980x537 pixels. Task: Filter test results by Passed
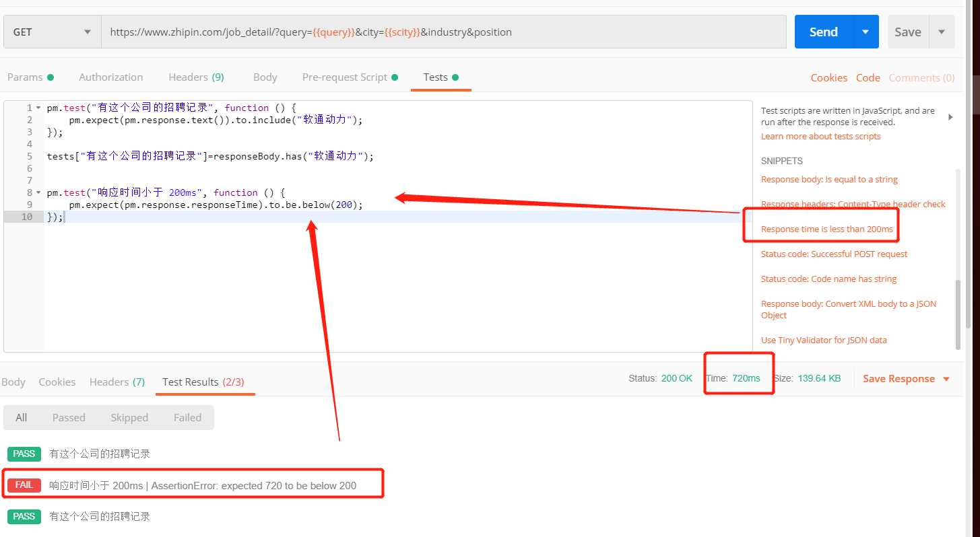coord(69,417)
